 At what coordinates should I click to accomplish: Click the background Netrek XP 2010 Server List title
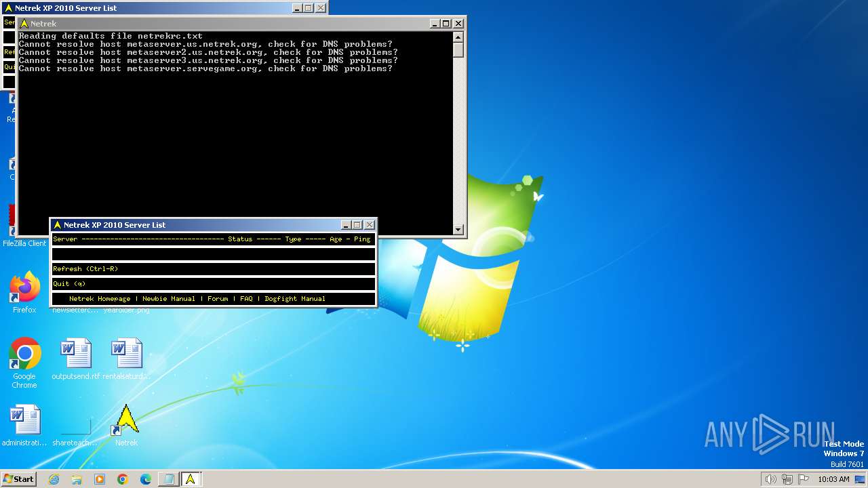tap(66, 8)
